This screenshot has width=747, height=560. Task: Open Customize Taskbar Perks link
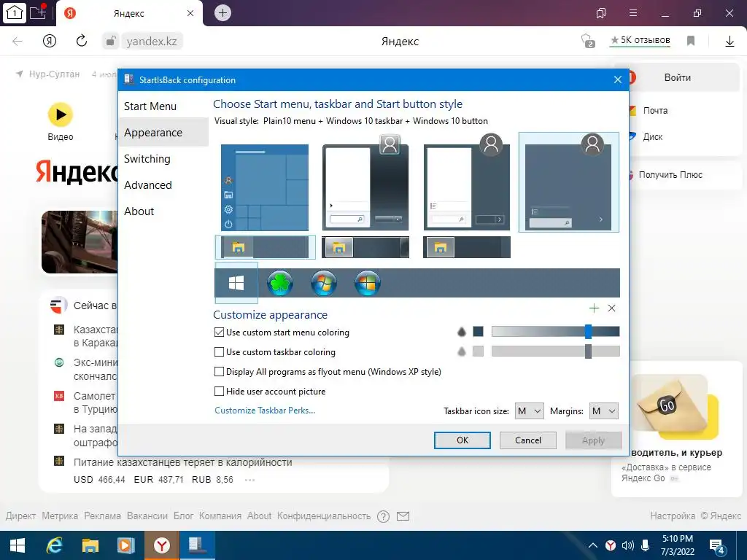pos(265,411)
